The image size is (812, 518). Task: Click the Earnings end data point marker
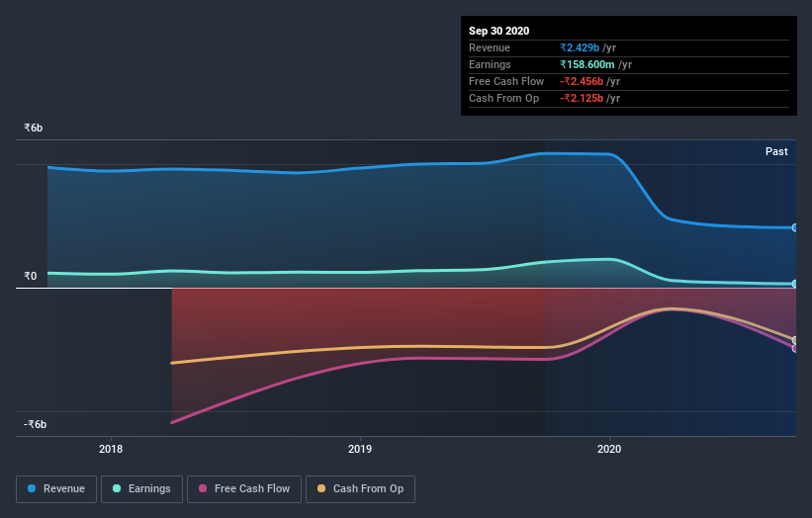pos(795,284)
